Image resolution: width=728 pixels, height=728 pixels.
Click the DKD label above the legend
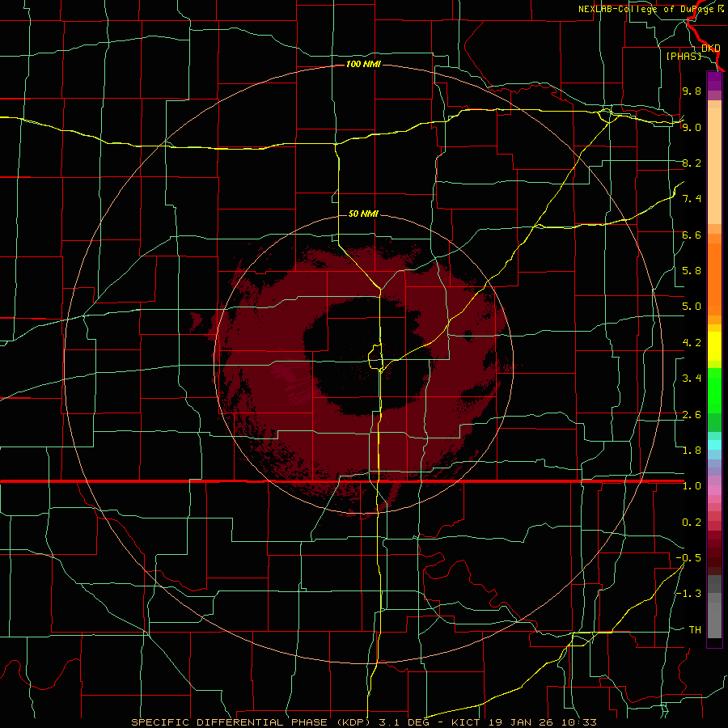(x=711, y=48)
